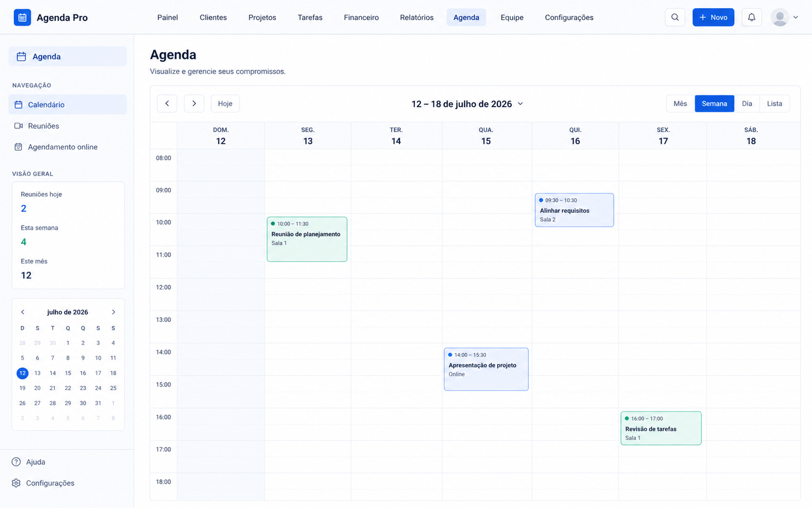Click the user avatar picture
812x508 pixels.
click(780, 17)
